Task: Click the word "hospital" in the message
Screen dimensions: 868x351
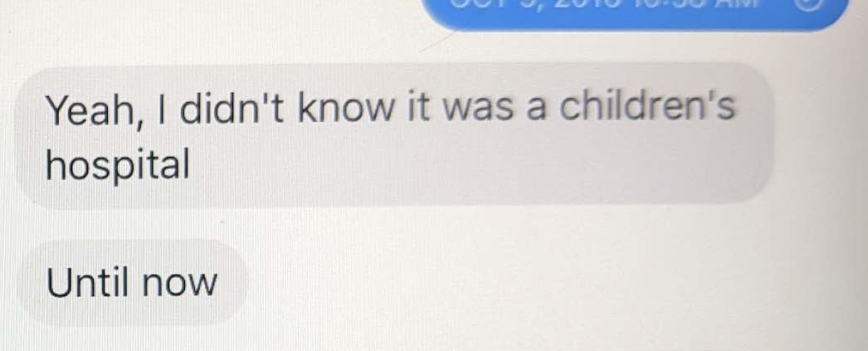Action: 117,164
